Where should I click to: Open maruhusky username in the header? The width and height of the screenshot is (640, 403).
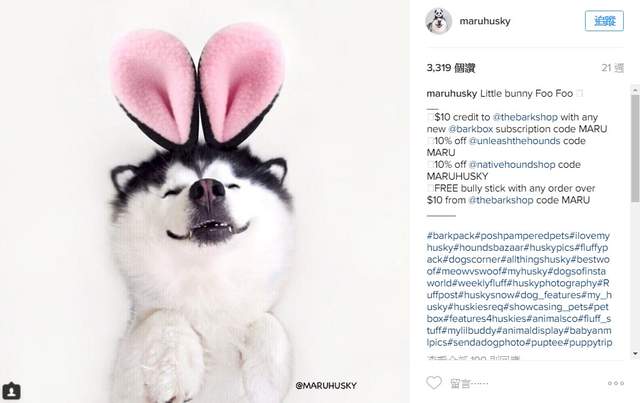tap(485, 21)
